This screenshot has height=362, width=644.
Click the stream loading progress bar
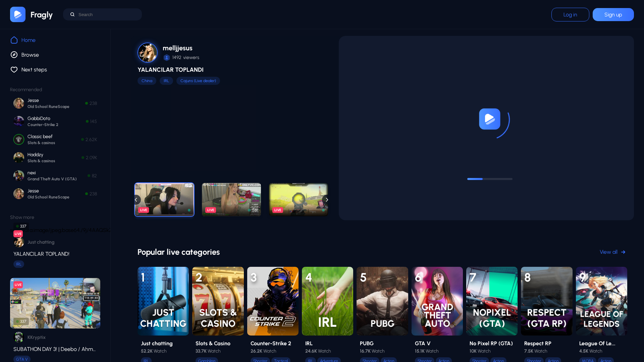point(490,179)
